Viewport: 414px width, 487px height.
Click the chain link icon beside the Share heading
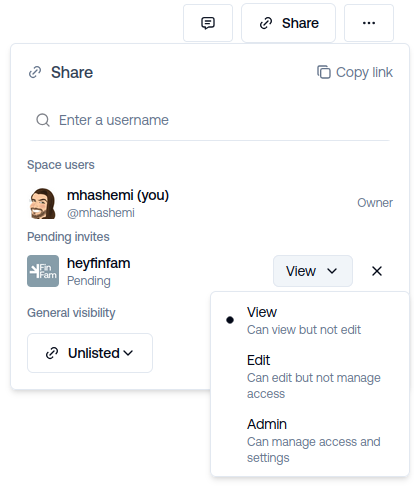coord(35,72)
